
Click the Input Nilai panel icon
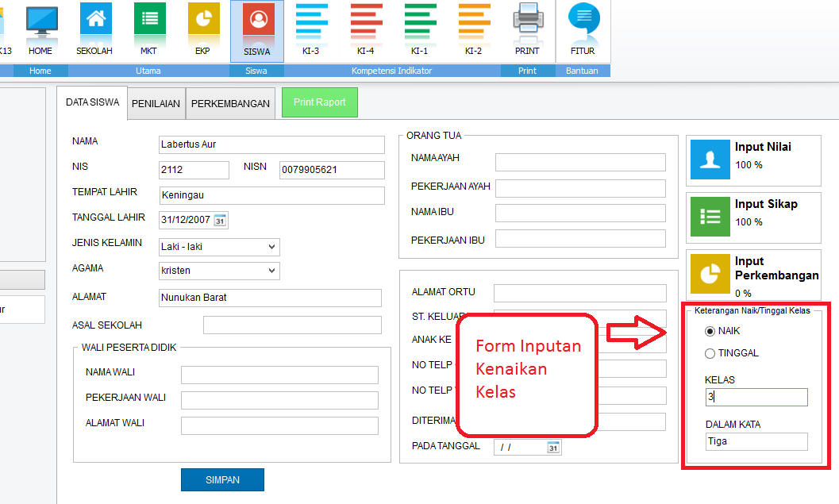click(x=710, y=160)
